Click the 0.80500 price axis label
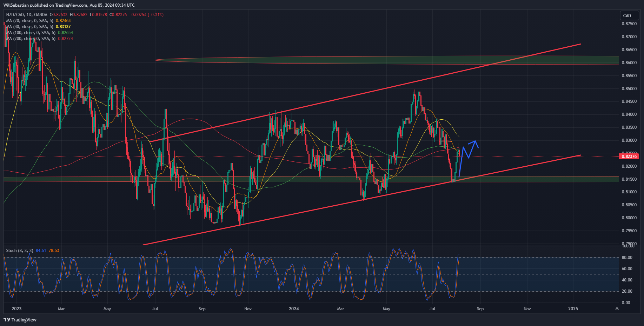644x326 pixels. (629, 205)
